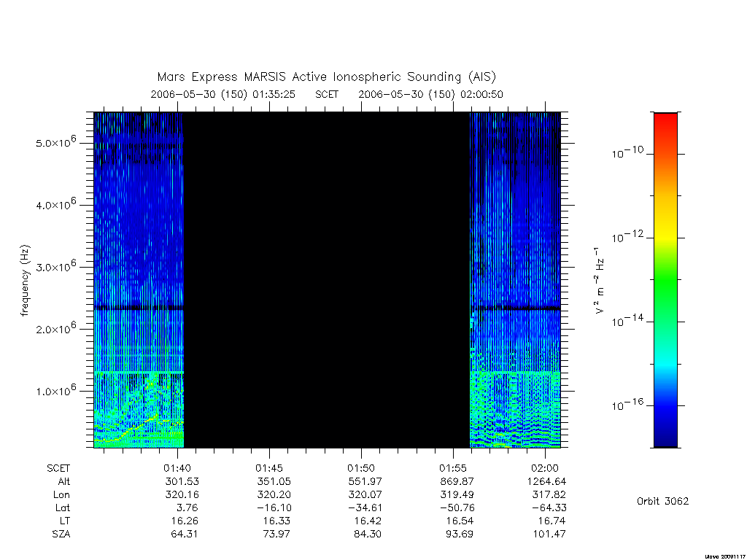Viewport: 747px width, 560px height.
Task: Click the right spectrogram data panel
Action: (515, 280)
